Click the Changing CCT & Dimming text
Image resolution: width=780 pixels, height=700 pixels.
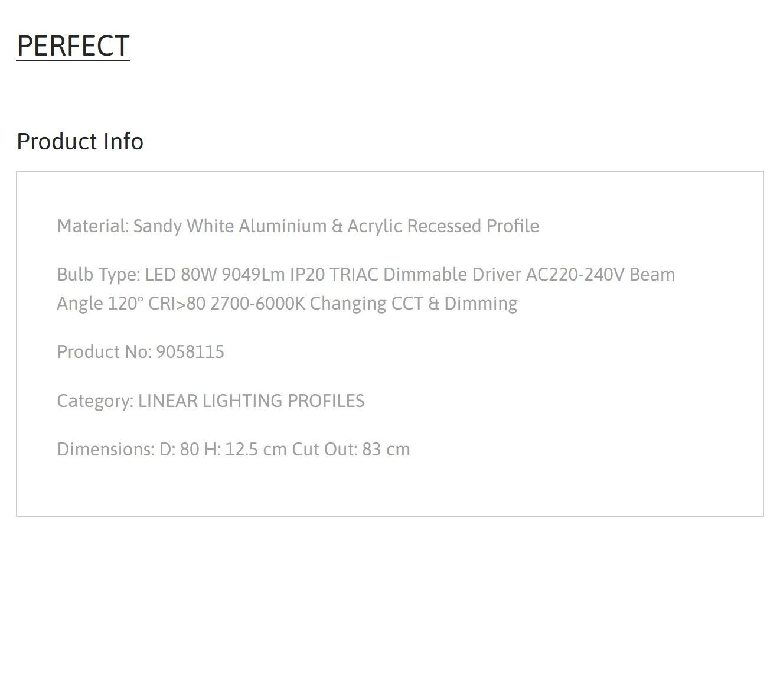(413, 304)
